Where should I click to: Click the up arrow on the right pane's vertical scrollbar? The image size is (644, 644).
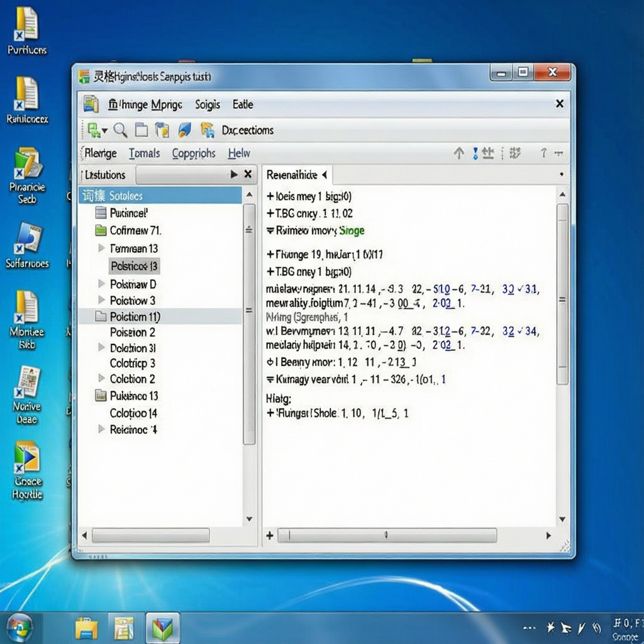[562, 194]
